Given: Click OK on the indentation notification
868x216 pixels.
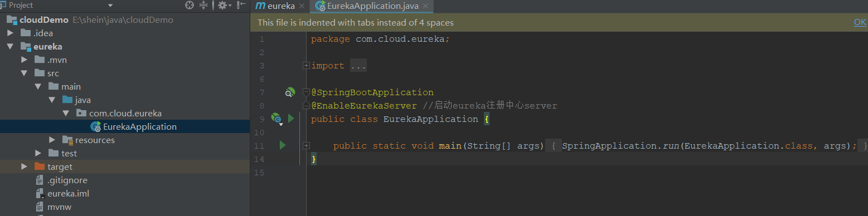Looking at the screenshot, I should [x=860, y=23].
